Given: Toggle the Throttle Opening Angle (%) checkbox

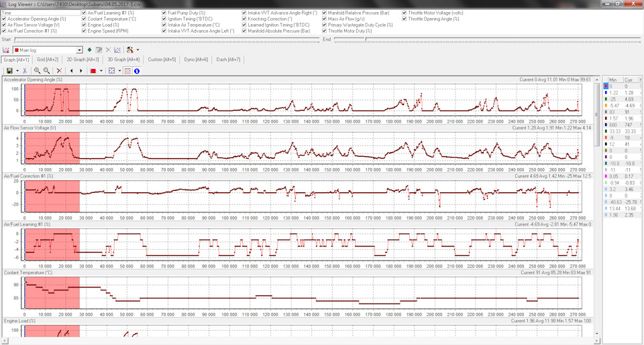Looking at the screenshot, I should (x=405, y=19).
